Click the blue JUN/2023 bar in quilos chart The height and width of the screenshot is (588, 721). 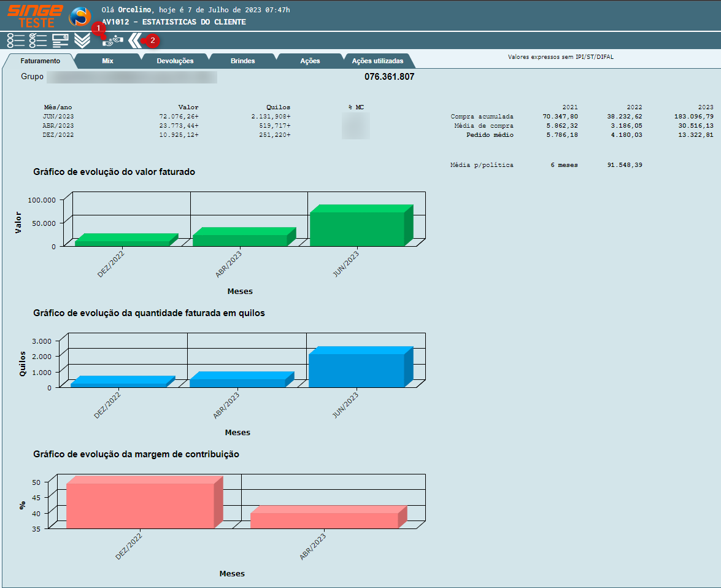coord(356,369)
